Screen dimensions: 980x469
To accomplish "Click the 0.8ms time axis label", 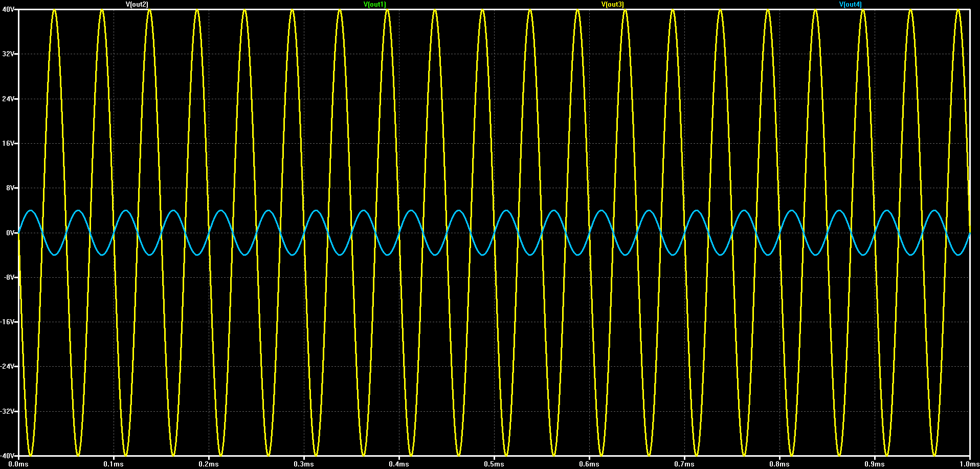I will coord(779,464).
